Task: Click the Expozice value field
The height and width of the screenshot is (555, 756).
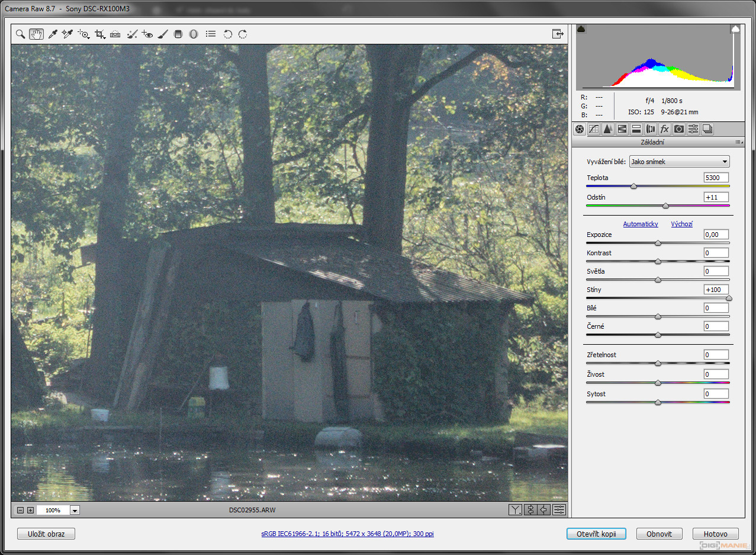Action: coord(716,235)
